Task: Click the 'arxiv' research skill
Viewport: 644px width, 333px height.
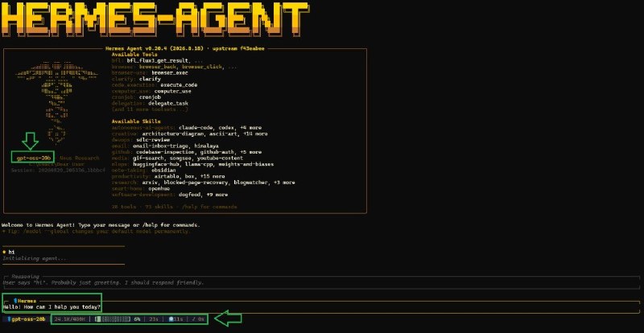Action: coord(150,183)
